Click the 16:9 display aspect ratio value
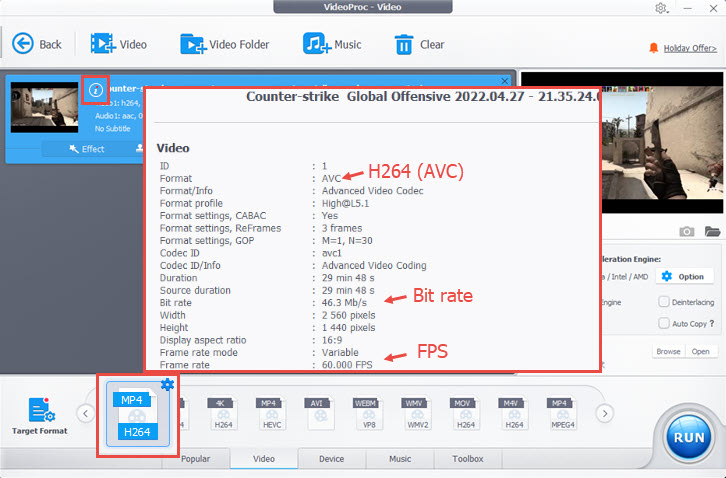726x478 pixels. 332,340
